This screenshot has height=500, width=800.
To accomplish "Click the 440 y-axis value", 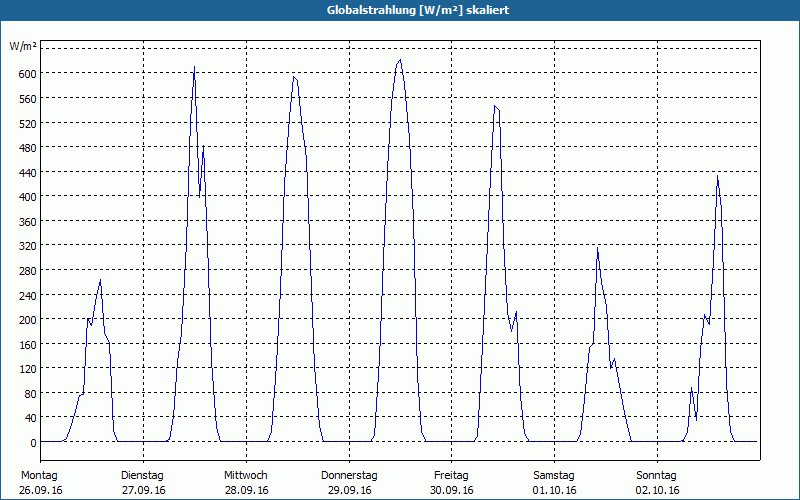I will pos(27,172).
